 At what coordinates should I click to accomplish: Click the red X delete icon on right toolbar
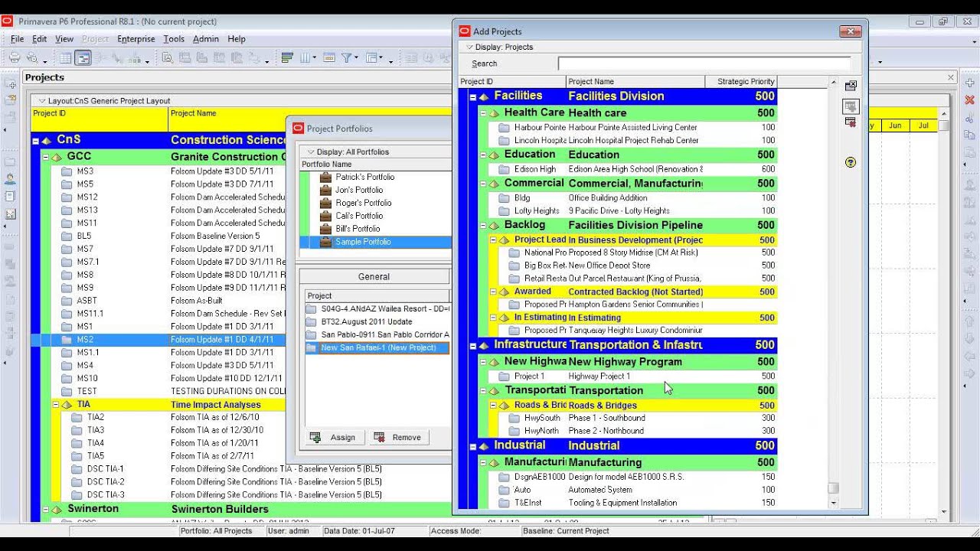point(969,100)
